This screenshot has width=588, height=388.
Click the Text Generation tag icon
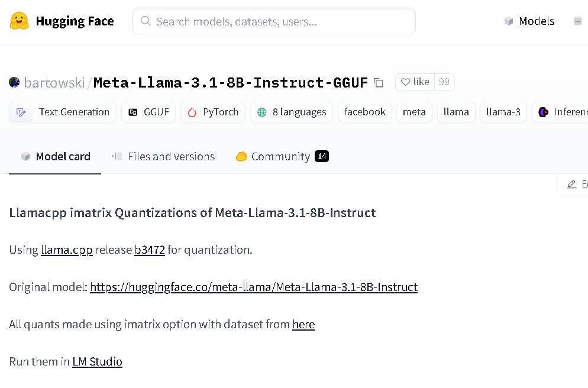coord(21,112)
